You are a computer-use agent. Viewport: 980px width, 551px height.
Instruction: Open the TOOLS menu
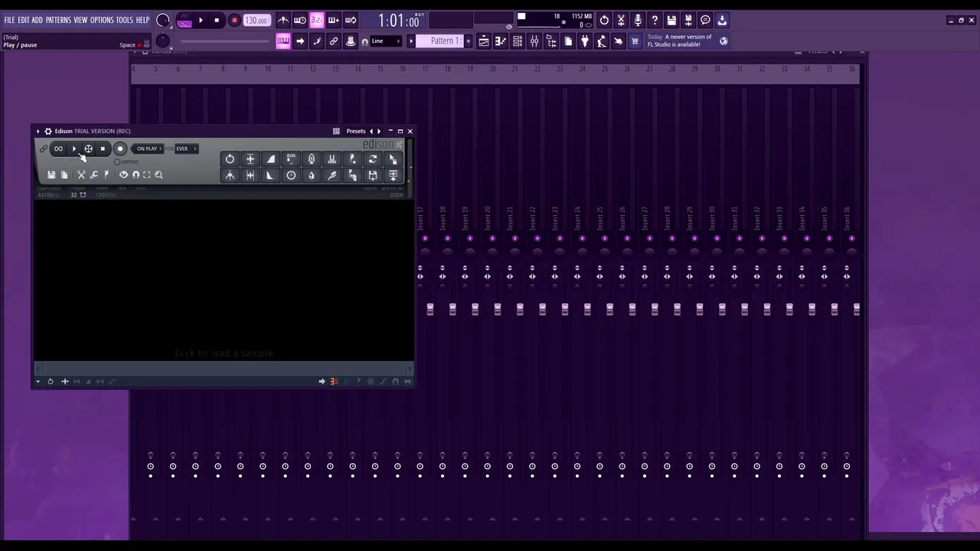tap(124, 20)
